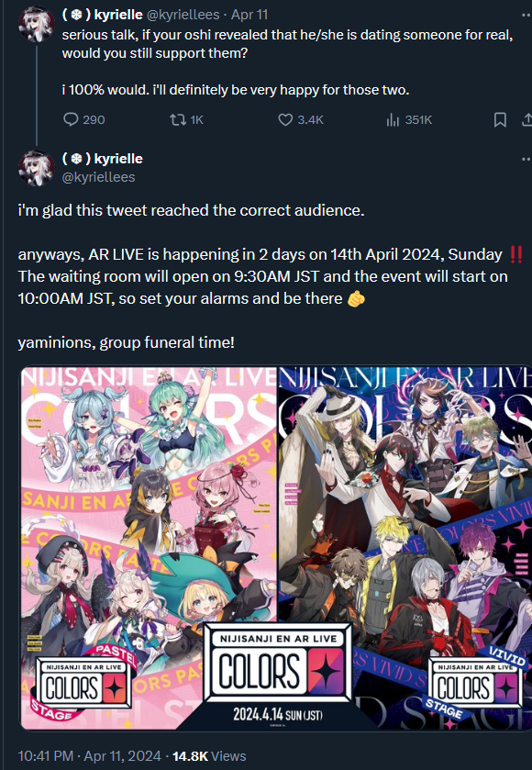
Task: Click the AR LIVE announcement tweet text
Action: [263, 276]
